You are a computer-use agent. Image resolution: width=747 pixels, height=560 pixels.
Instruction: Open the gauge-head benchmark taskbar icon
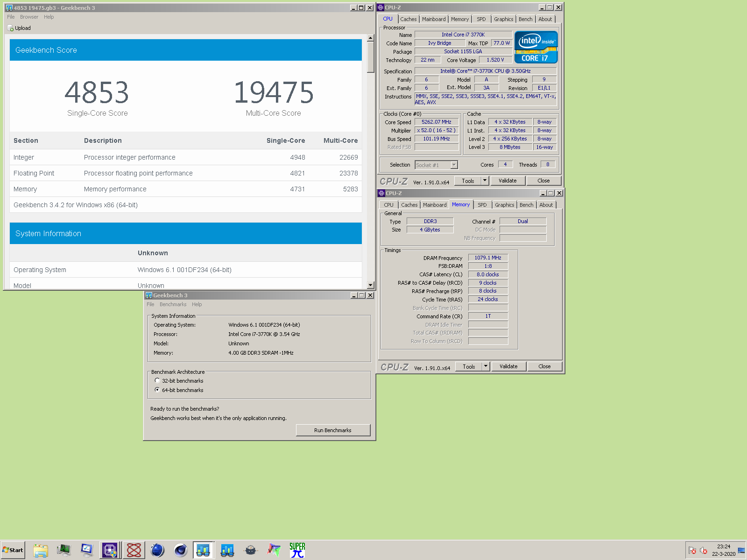click(251, 550)
